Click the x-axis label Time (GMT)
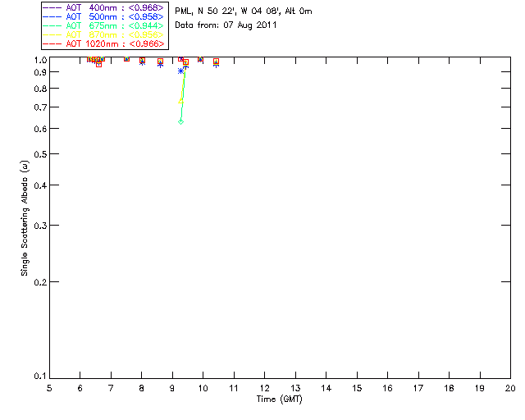Screen dimensions: 525x420 279,399
